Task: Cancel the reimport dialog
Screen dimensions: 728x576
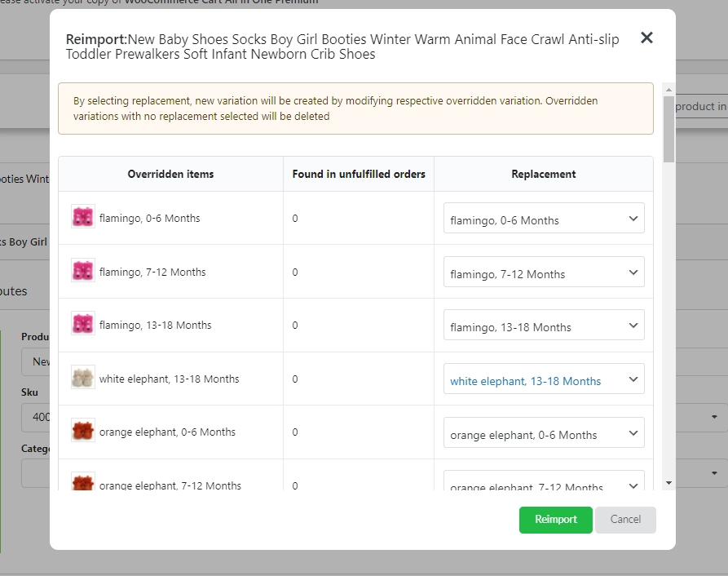Action: [x=625, y=520]
